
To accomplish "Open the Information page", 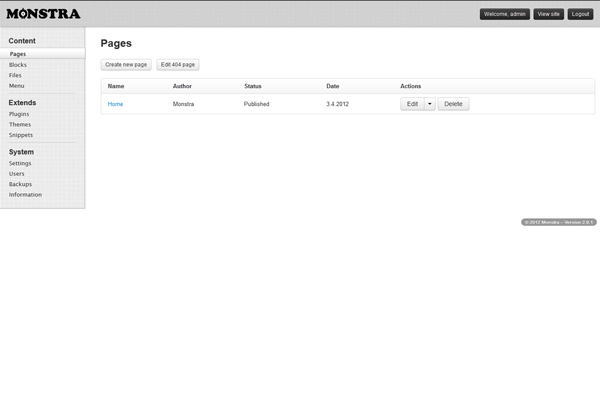I will [25, 194].
